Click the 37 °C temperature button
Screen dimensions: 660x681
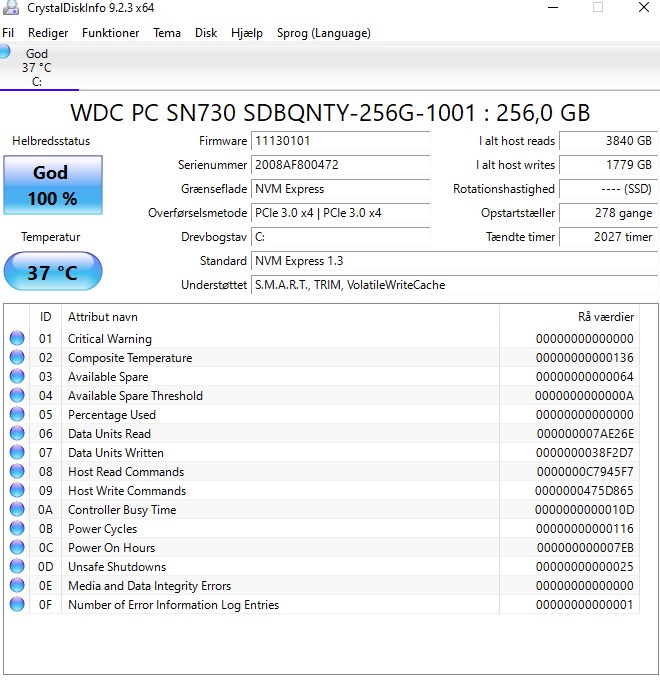click(x=53, y=271)
